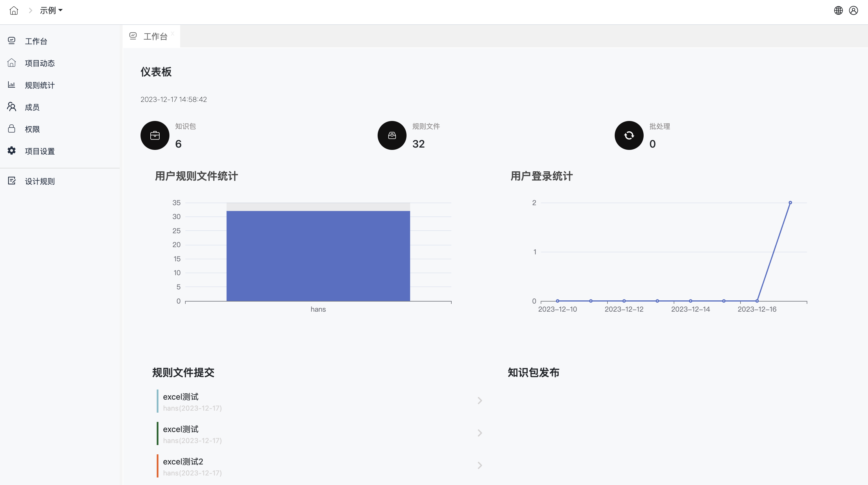
Task: Open 规则统计 in the sidebar
Action: pyautogui.click(x=40, y=85)
